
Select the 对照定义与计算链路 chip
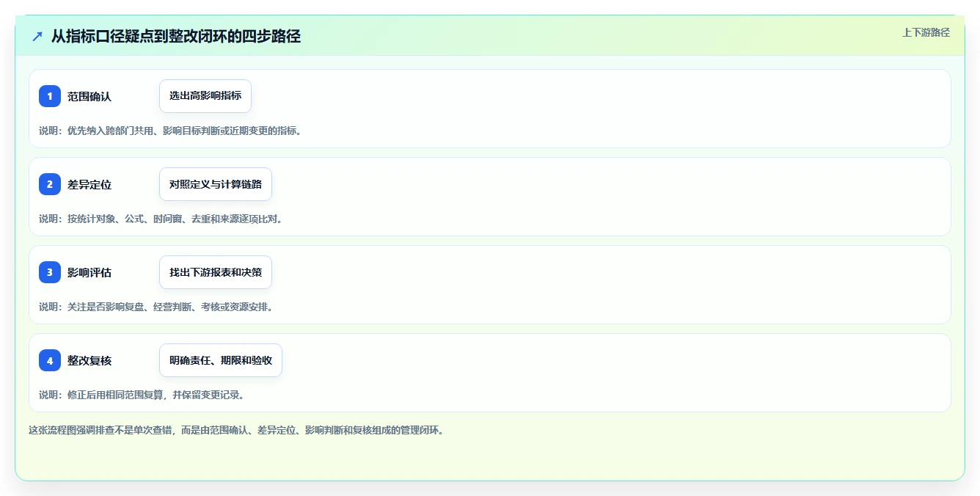[216, 184]
